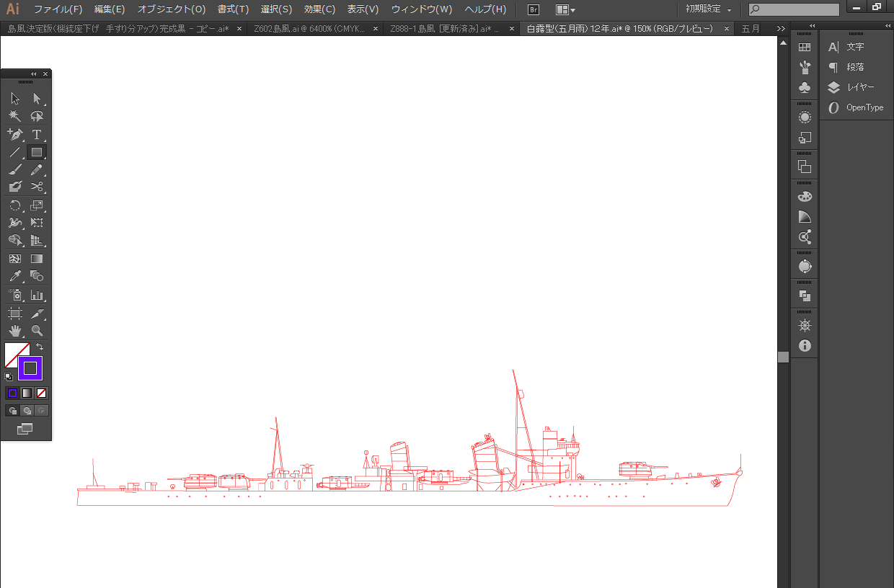This screenshot has height=588, width=894.
Task: Select the Symbol Sprayer tool
Action: click(x=15, y=295)
